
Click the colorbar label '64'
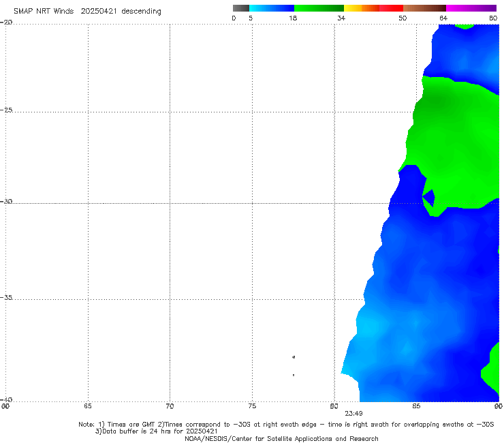tap(443, 18)
